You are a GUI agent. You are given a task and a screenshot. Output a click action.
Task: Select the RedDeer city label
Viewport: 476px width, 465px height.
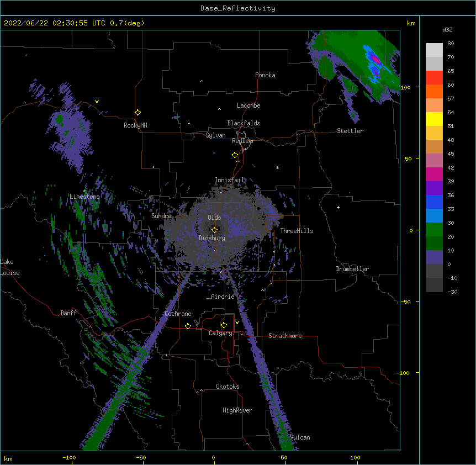click(243, 141)
